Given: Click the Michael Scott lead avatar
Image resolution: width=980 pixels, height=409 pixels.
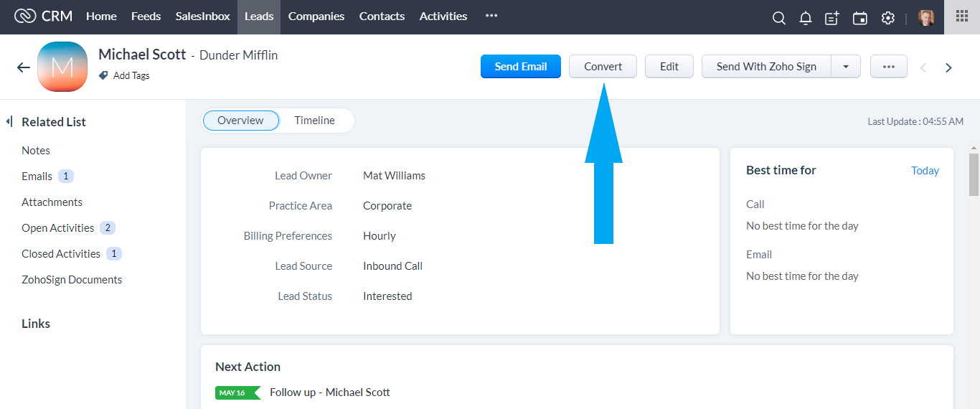Looking at the screenshot, I should [62, 67].
